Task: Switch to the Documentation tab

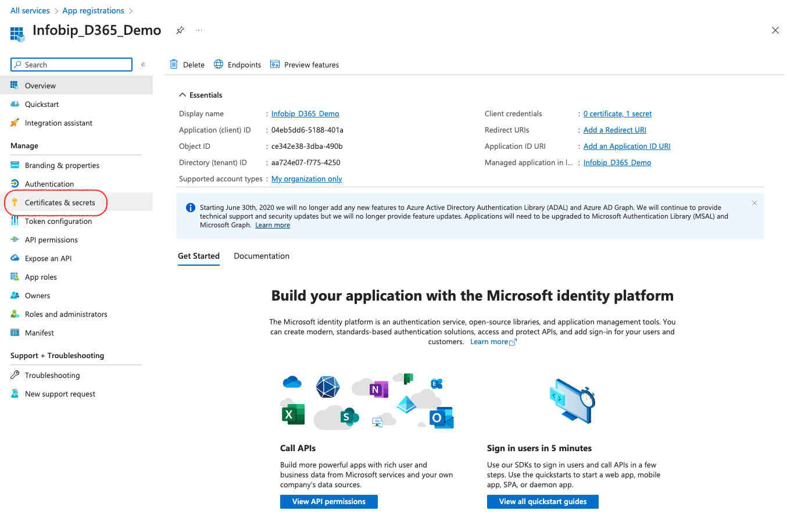Action: pyautogui.click(x=262, y=256)
